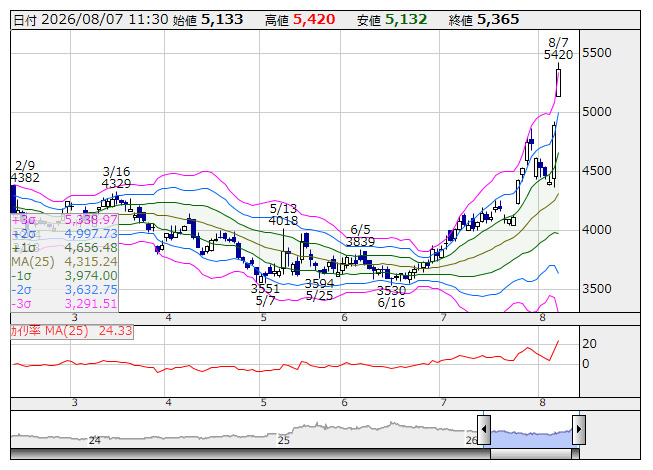
Task: Click the horizontal scrollbar thumb at bottom
Action: [x=531, y=454]
